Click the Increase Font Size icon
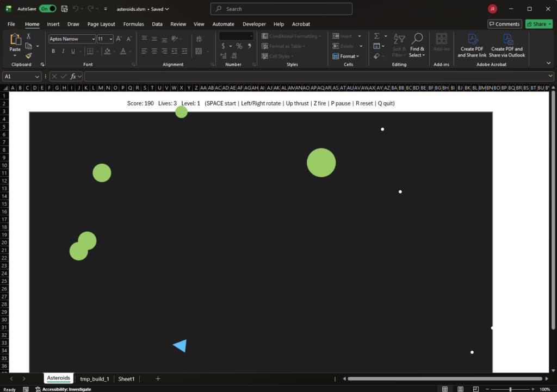The image size is (557, 392). (119, 39)
